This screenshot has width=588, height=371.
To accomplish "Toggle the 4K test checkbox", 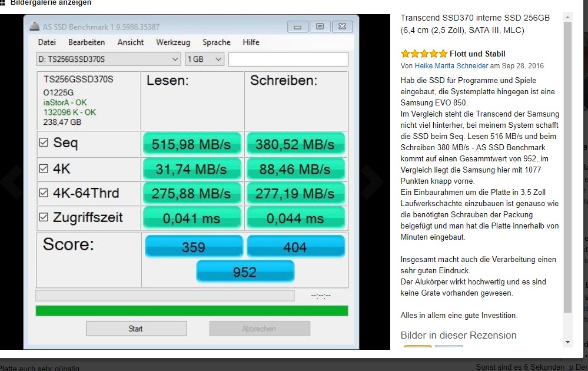I will (44, 168).
